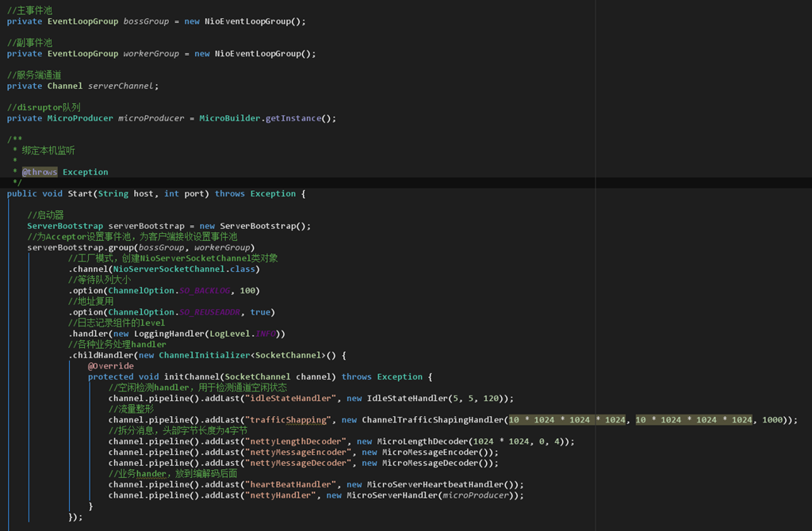Click the "port" parameter of Start
The height and width of the screenshot is (531, 812).
[194, 194]
